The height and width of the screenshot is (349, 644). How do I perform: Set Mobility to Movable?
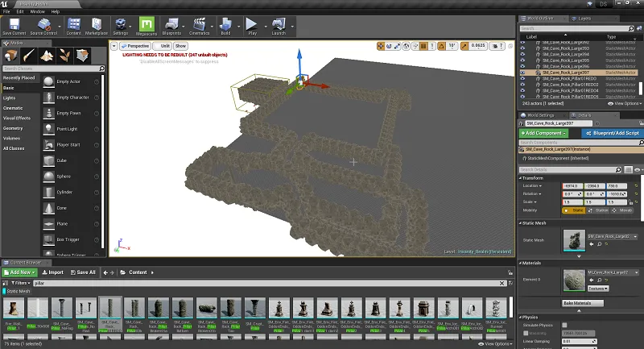pos(622,210)
